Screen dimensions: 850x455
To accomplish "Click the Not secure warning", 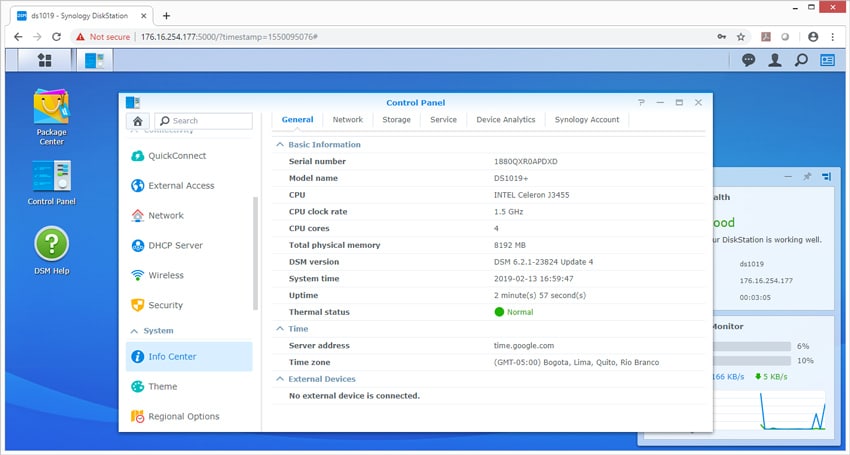I will click(x=103, y=37).
